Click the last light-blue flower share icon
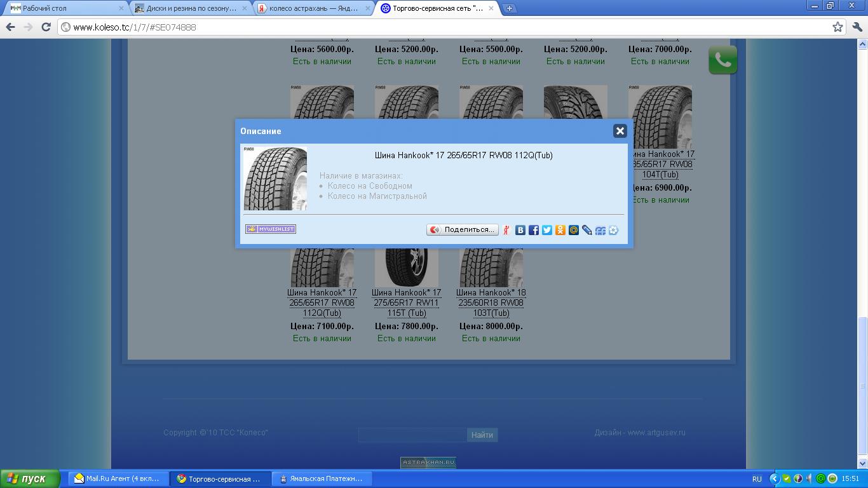 point(613,230)
